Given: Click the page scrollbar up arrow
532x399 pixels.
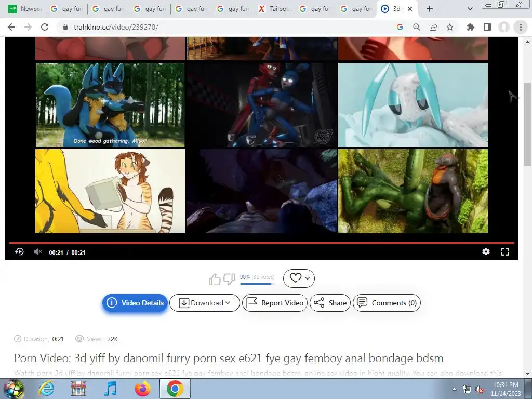Looking at the screenshot, I should coord(528,42).
